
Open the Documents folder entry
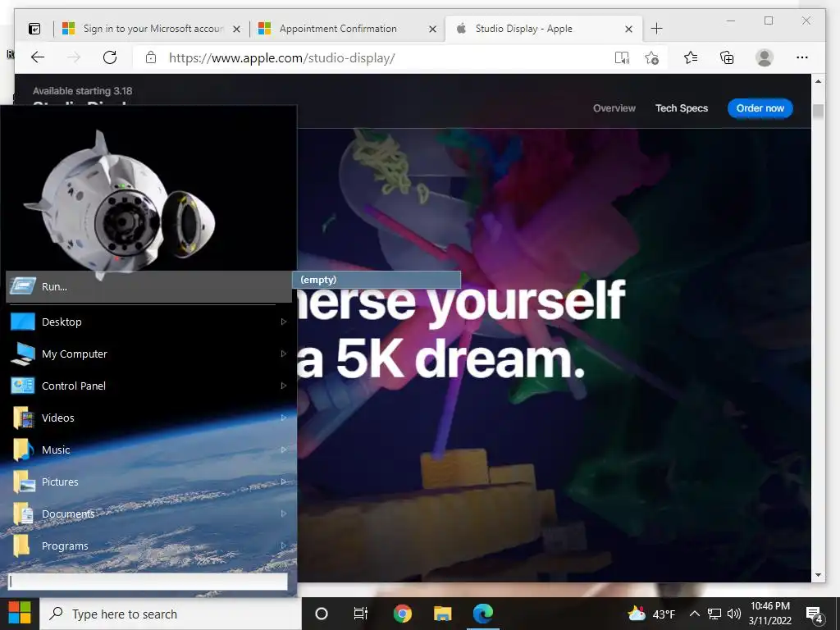tap(148, 514)
